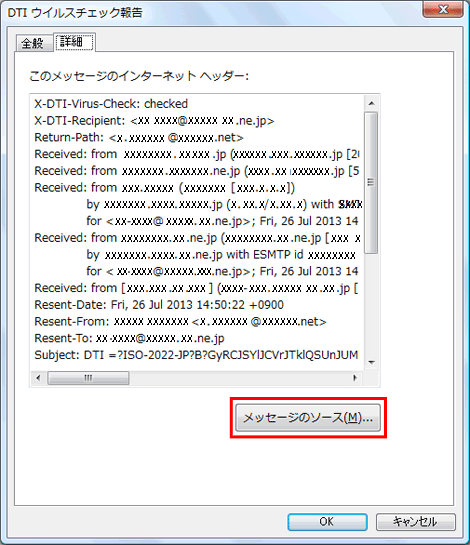Click the キャンセル button
This screenshot has height=545, width=470.
pyautogui.click(x=415, y=522)
